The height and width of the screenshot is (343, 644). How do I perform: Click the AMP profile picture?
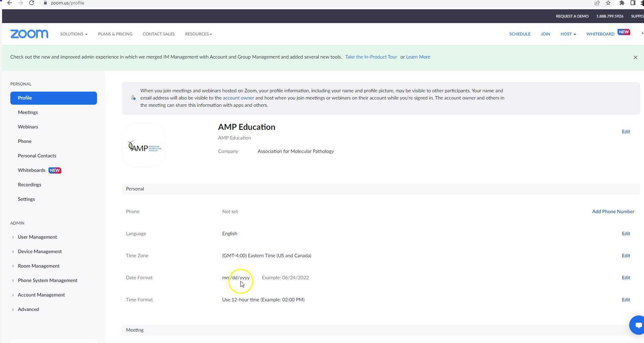coord(144,145)
